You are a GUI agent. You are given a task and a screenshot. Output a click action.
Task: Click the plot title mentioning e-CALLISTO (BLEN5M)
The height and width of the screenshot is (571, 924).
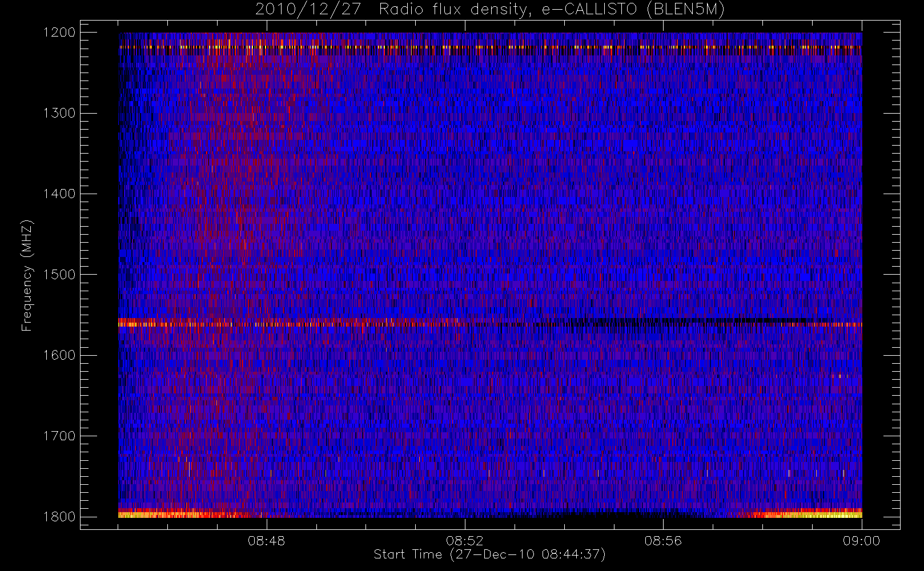(490, 10)
